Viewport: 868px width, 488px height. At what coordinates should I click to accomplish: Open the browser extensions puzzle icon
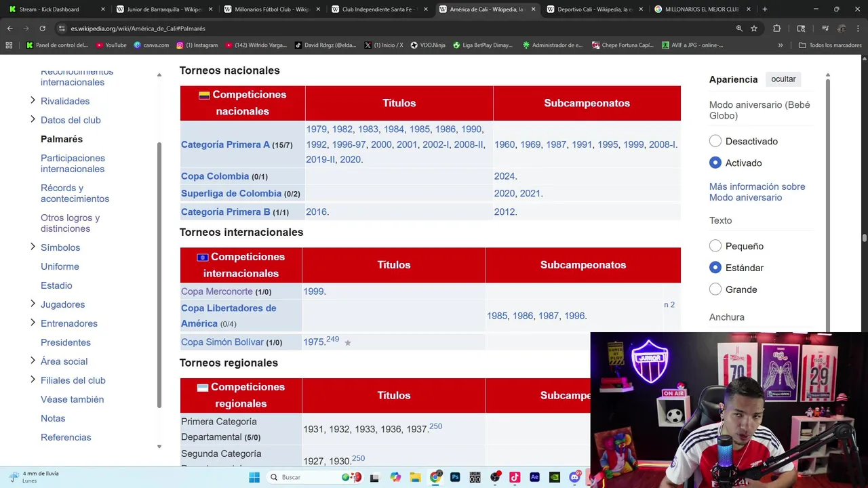[777, 28]
